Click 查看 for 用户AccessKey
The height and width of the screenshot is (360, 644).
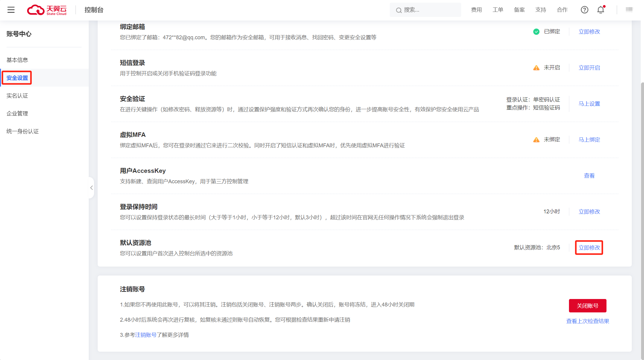(589, 176)
